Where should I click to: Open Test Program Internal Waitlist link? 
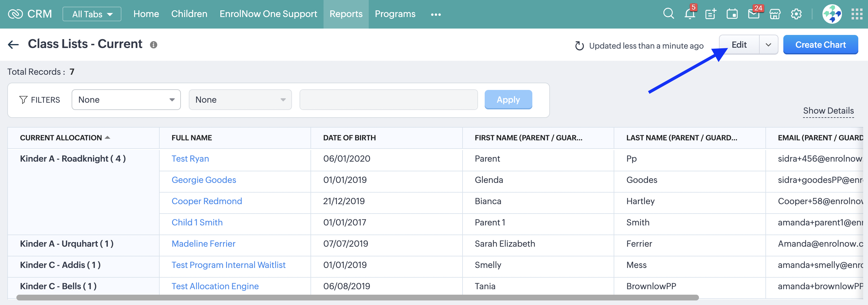click(228, 265)
